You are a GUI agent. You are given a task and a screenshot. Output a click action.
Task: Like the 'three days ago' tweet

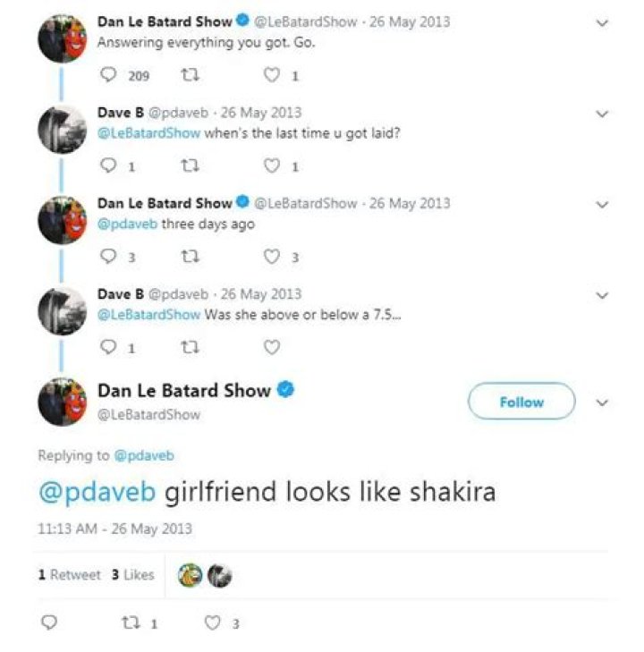(x=271, y=257)
